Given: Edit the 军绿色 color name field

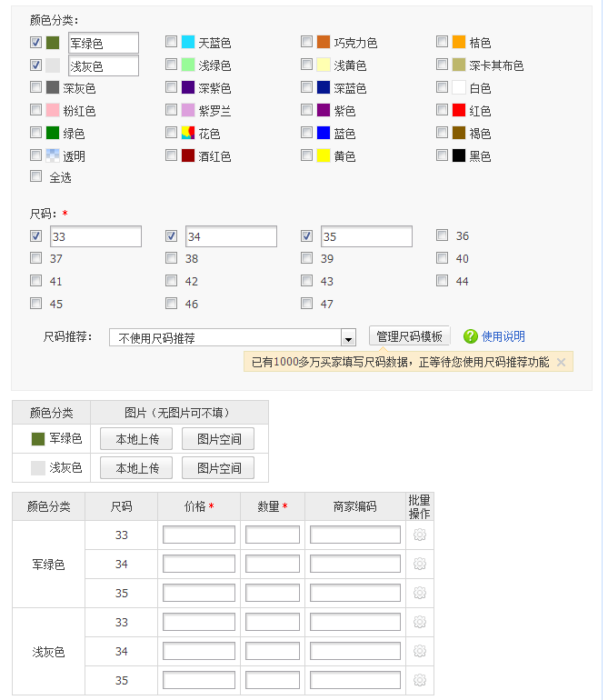Looking at the screenshot, I should (104, 43).
